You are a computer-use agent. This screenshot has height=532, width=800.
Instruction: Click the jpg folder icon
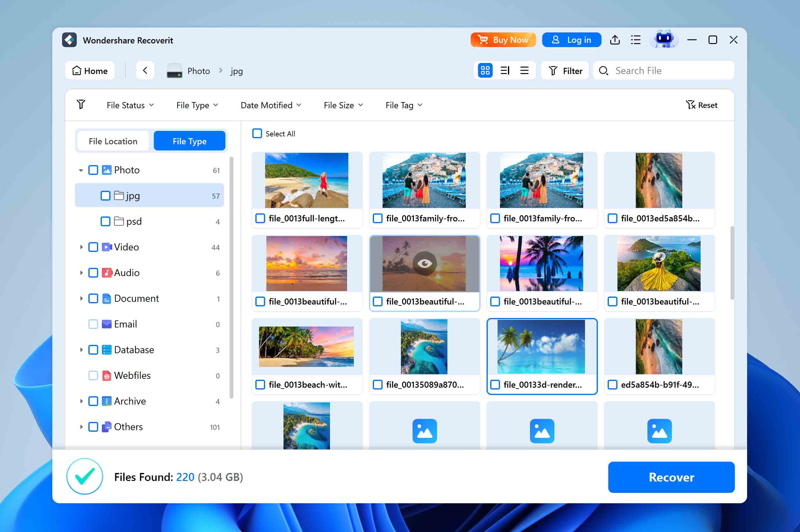[x=119, y=195]
